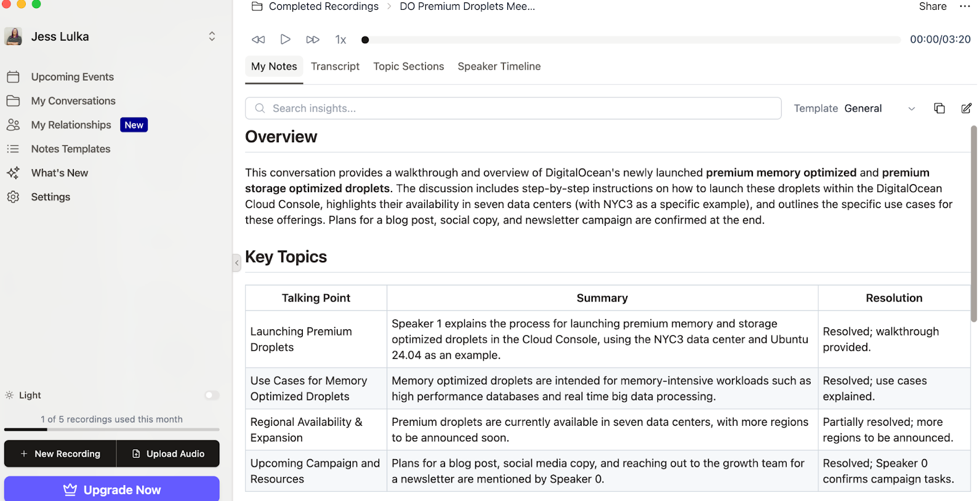Toggle the Light theme switch

(x=212, y=395)
